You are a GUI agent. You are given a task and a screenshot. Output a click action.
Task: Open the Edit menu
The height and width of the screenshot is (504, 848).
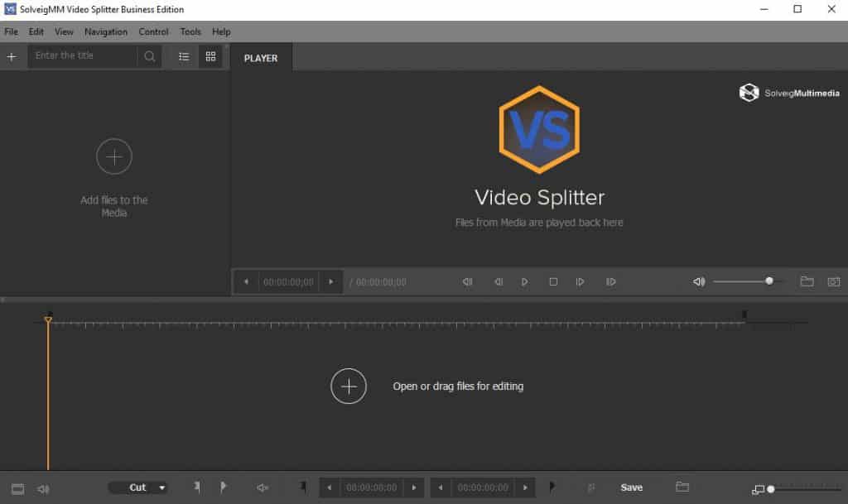point(36,32)
